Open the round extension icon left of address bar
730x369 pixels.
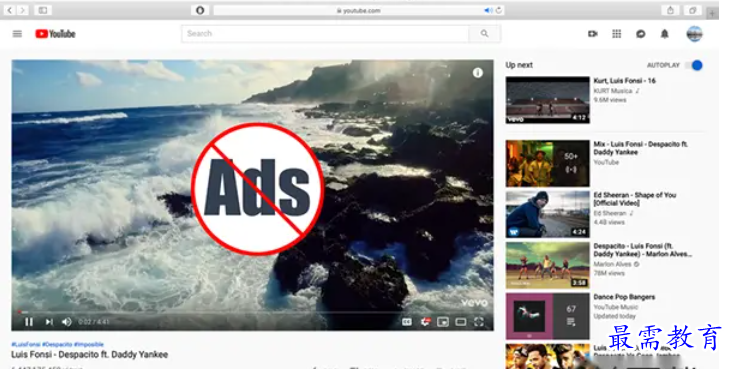(200, 10)
